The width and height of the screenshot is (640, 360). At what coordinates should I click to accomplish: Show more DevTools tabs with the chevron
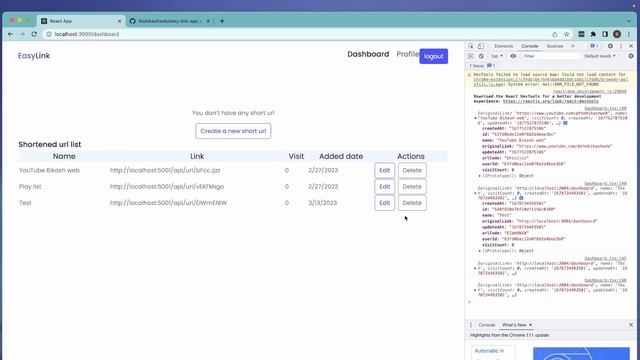pos(573,46)
